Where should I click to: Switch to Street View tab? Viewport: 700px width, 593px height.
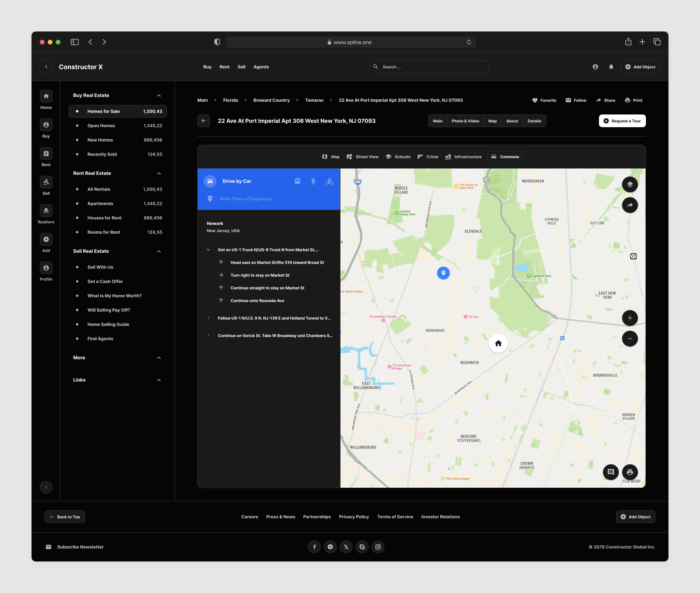pos(363,157)
